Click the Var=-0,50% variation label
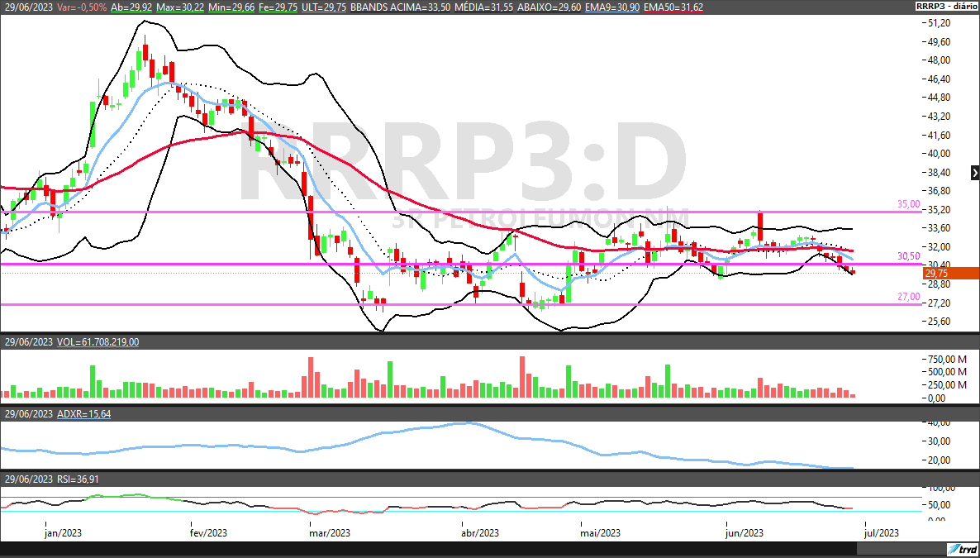 (83, 6)
